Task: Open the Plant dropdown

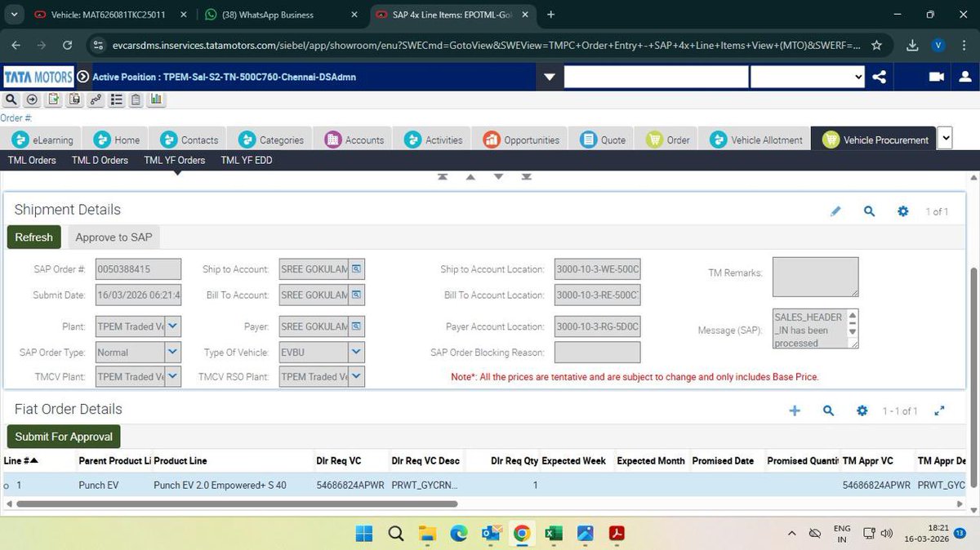Action: [173, 326]
